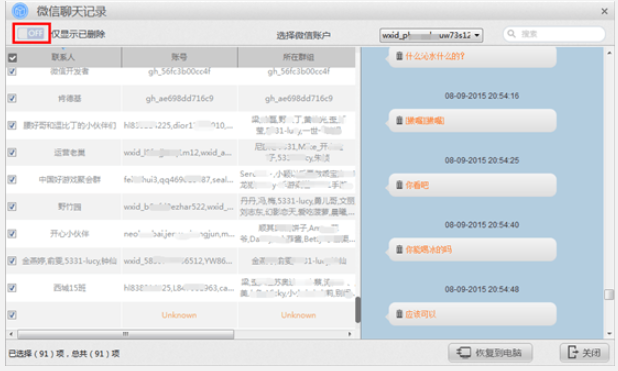Select the 你看吧 chat bubble

tap(472, 185)
